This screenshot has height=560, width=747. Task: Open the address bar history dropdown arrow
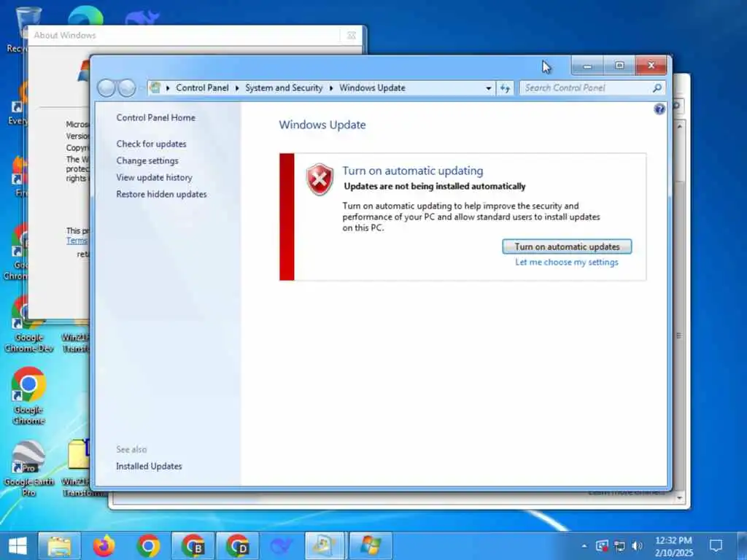click(x=488, y=88)
